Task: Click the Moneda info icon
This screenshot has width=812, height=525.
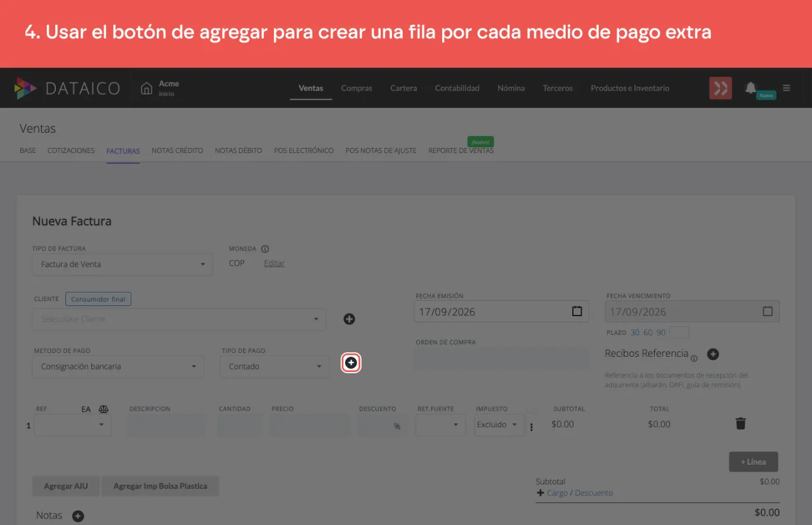Action: 265,249
